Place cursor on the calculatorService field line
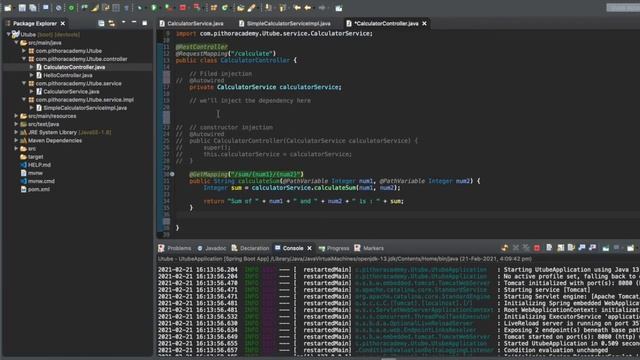 coord(265,87)
